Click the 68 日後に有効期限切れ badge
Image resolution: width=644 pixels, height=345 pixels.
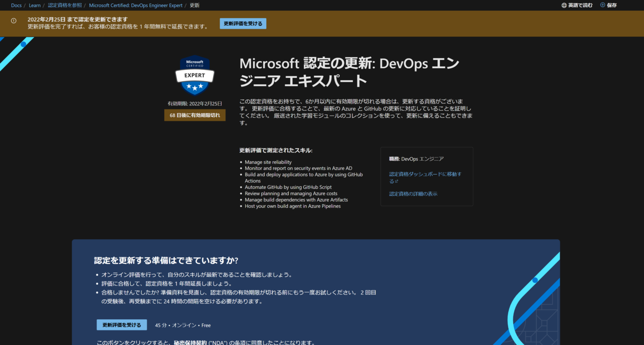(x=195, y=116)
